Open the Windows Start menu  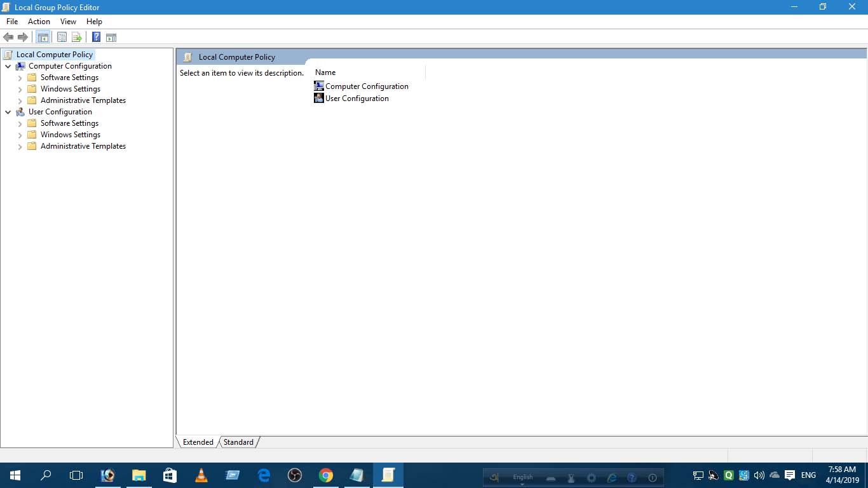(x=15, y=475)
